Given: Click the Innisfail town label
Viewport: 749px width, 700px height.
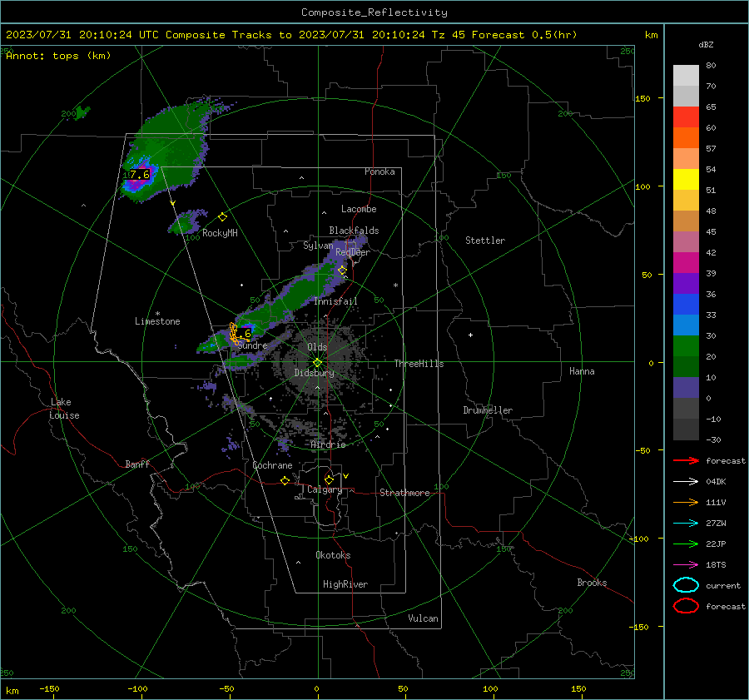Looking at the screenshot, I should [x=335, y=301].
